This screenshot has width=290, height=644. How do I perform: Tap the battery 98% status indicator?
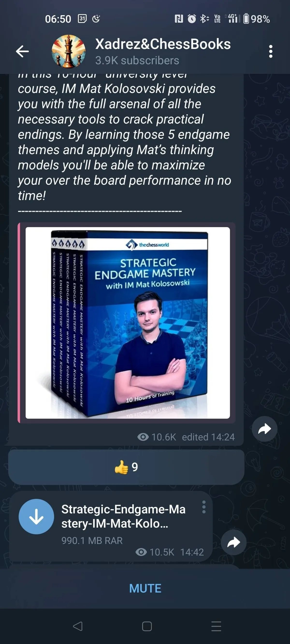click(x=257, y=19)
